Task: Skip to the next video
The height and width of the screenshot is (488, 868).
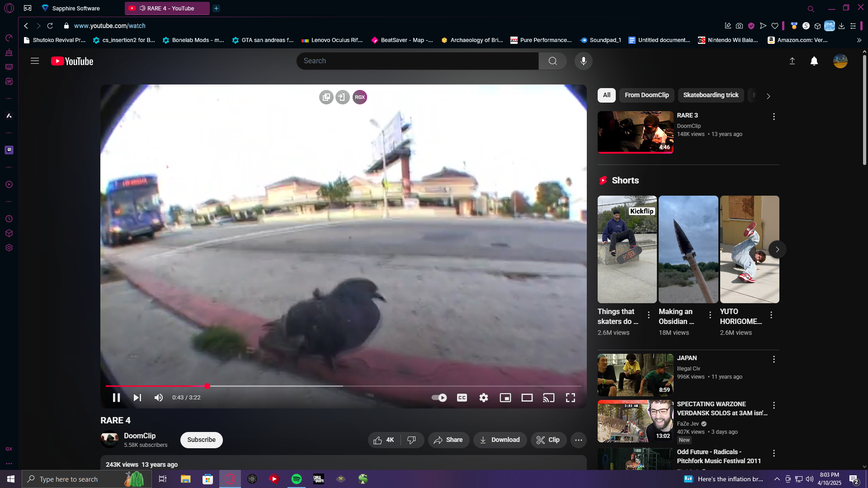Action: pos(137,398)
